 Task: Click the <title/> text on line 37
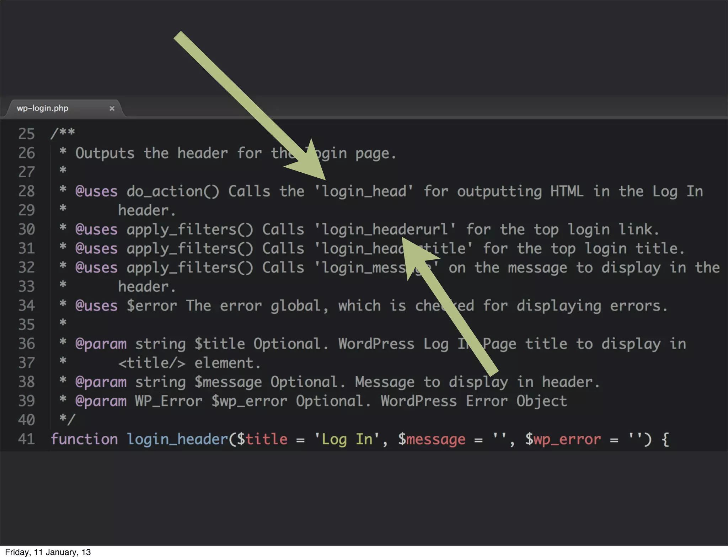click(x=152, y=363)
